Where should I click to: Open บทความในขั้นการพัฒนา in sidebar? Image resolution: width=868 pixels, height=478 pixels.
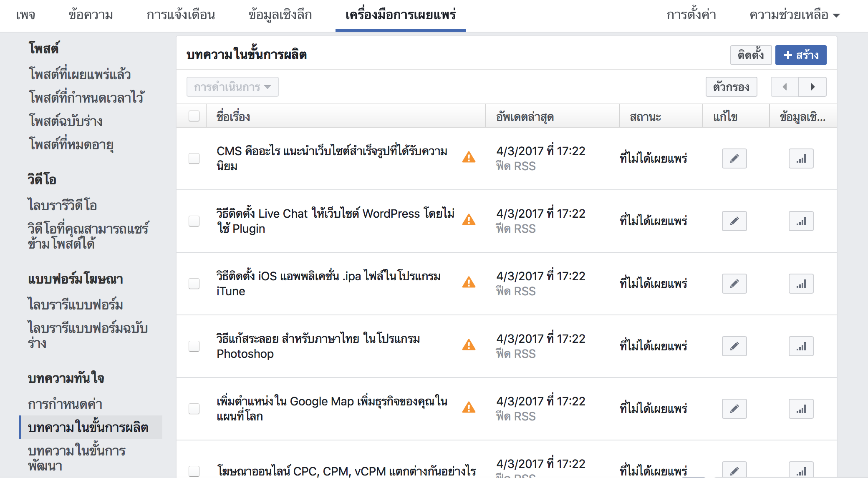pos(77,458)
